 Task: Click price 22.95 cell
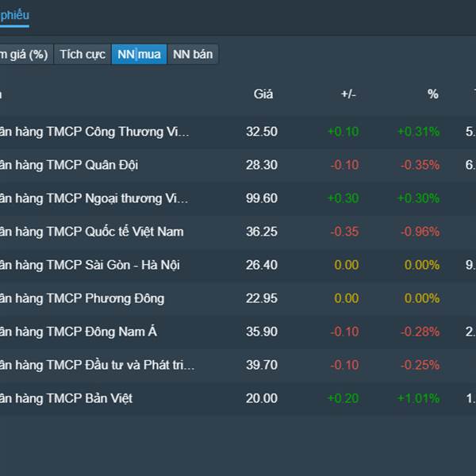262,298
